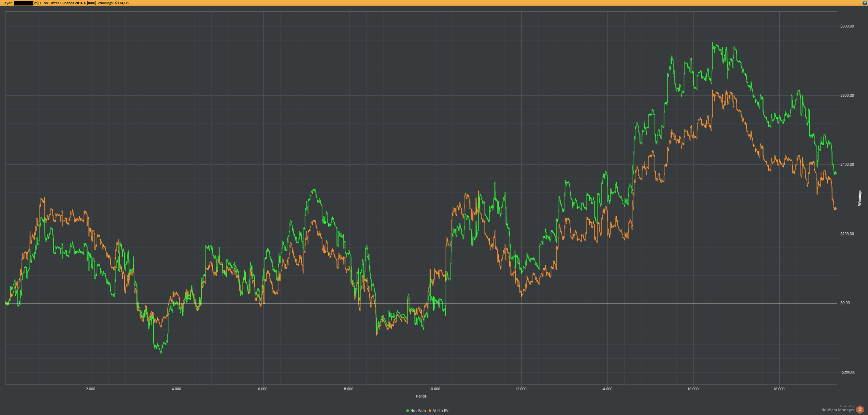Click the blue help icon in top-right corner

[865, 3]
